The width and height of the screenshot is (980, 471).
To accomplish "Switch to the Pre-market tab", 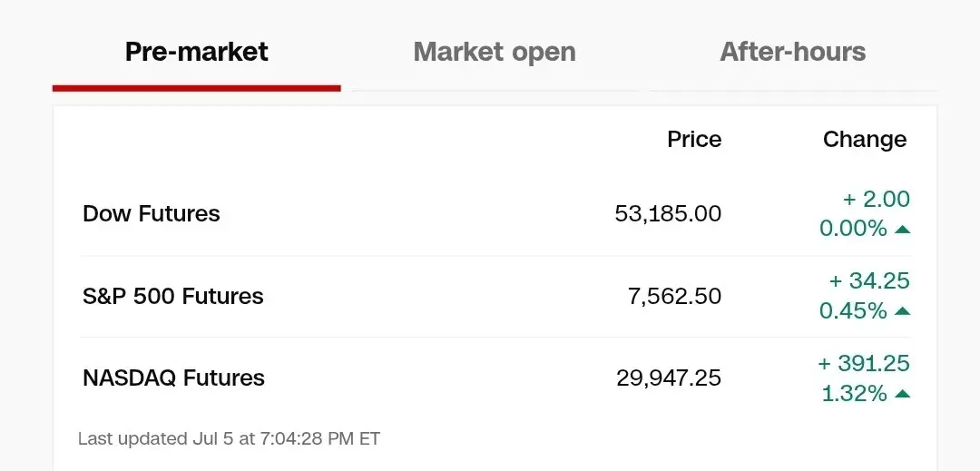I will 196,51.
